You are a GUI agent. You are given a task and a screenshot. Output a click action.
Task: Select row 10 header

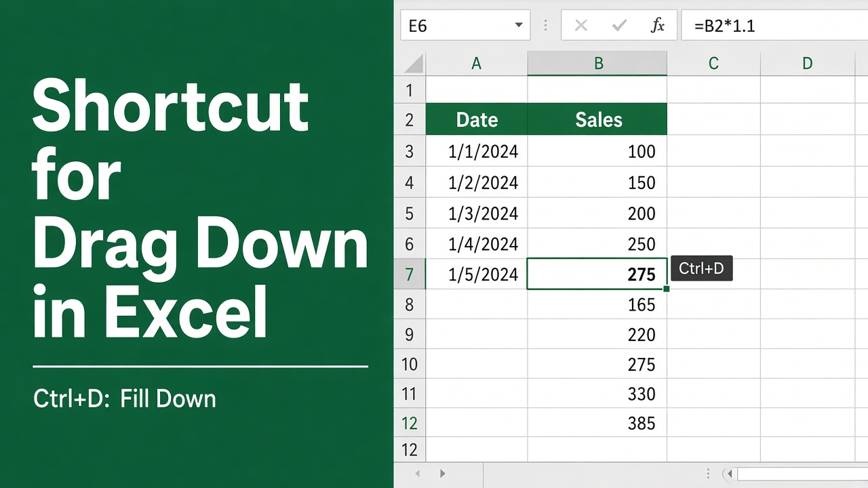point(410,365)
